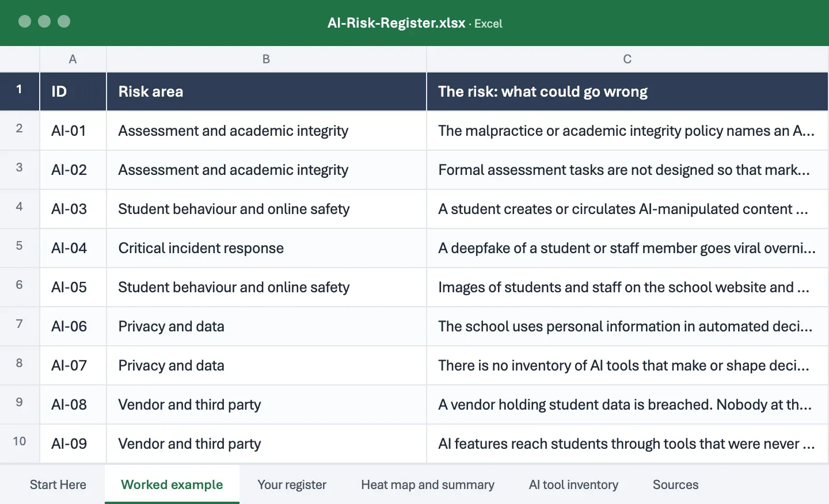Select column C header
This screenshot has width=829, height=504.
pyautogui.click(x=628, y=59)
